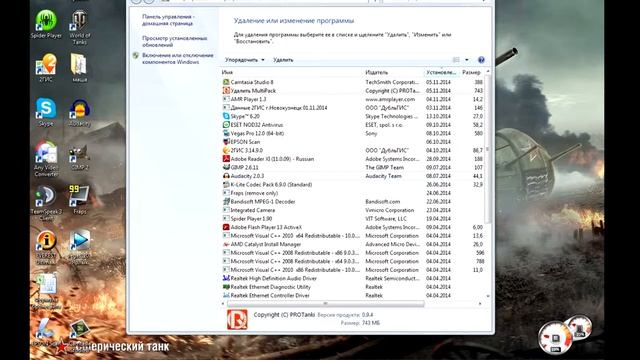
Task: Click scroll right arrow under program list
Action: coord(480,304)
